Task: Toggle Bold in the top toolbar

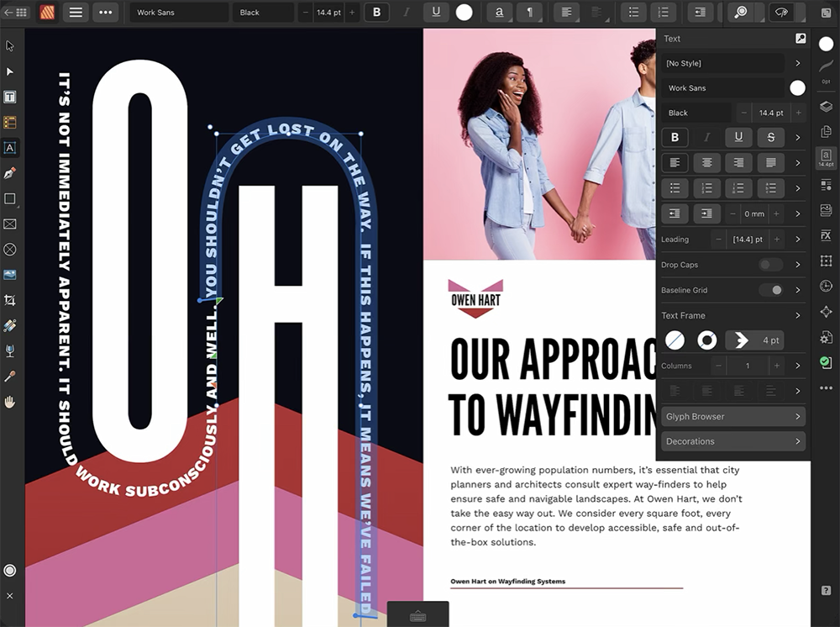Action: [x=376, y=13]
